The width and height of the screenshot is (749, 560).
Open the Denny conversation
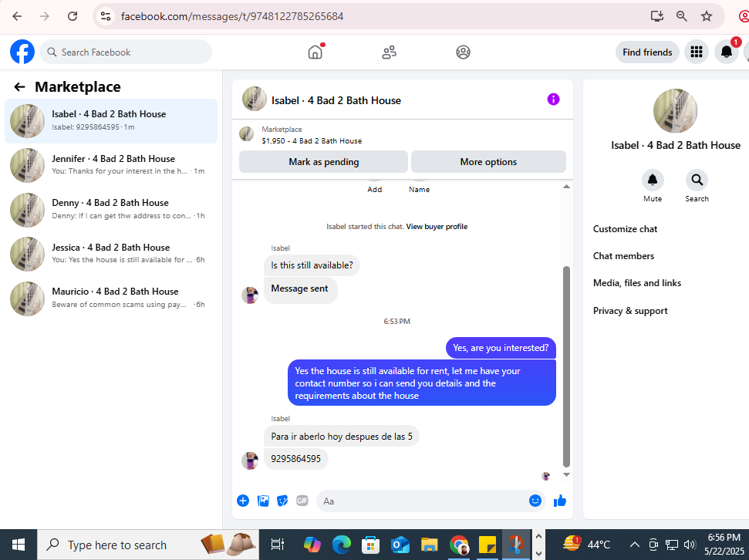click(111, 210)
